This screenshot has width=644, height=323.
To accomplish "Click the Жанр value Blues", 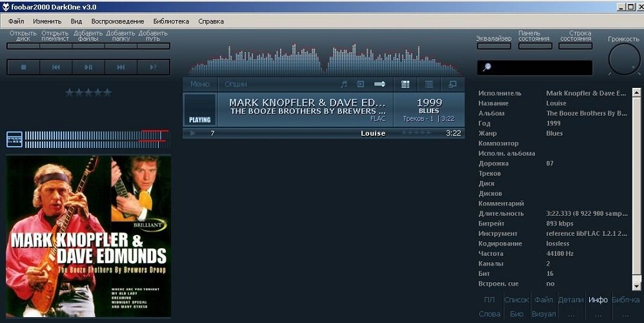I will [554, 133].
